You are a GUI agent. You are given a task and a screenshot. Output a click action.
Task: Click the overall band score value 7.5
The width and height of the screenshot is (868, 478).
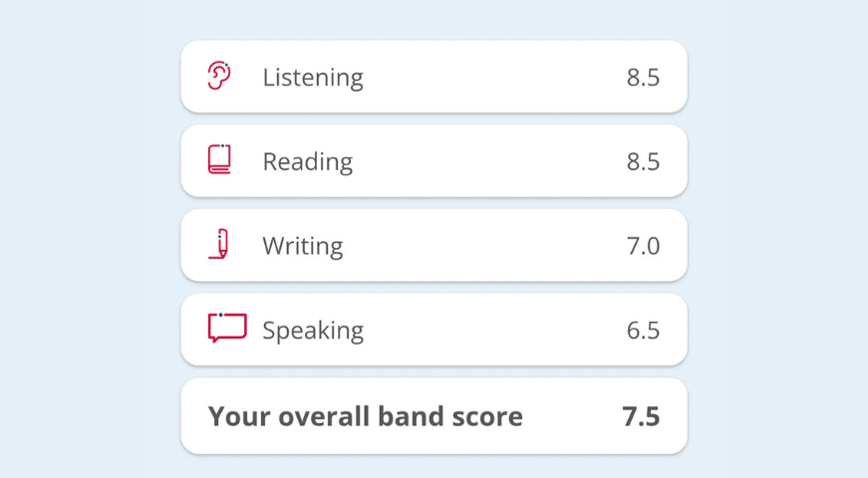click(x=641, y=415)
